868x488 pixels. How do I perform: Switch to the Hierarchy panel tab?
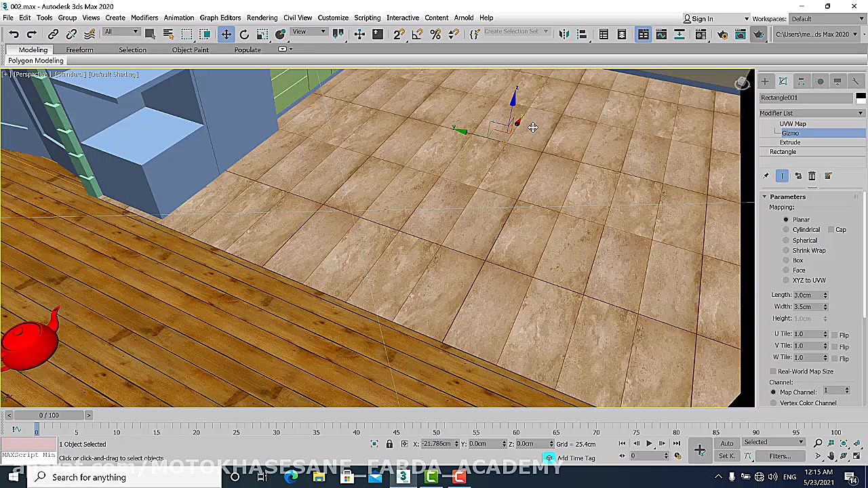801,81
